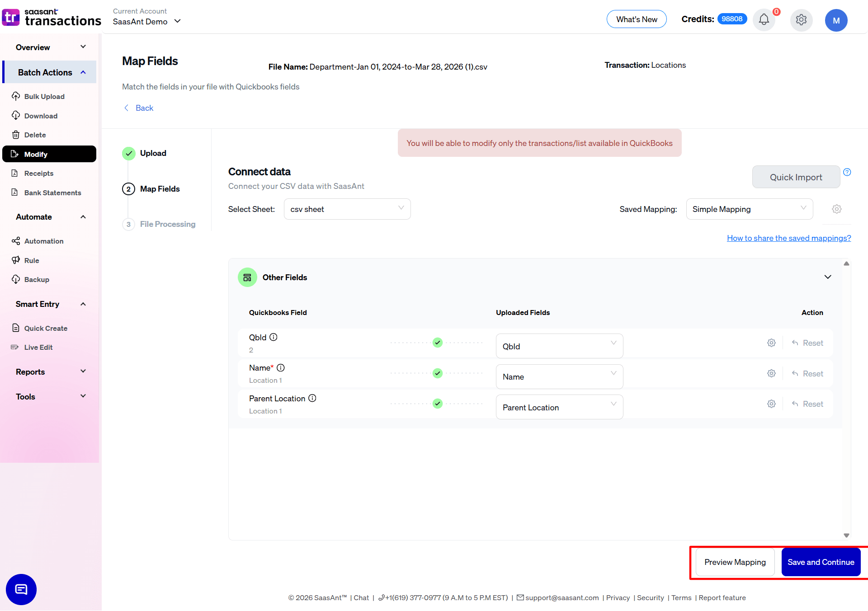868x611 pixels.
Task: Open Bank Statements from the sidebar
Action: tap(52, 193)
